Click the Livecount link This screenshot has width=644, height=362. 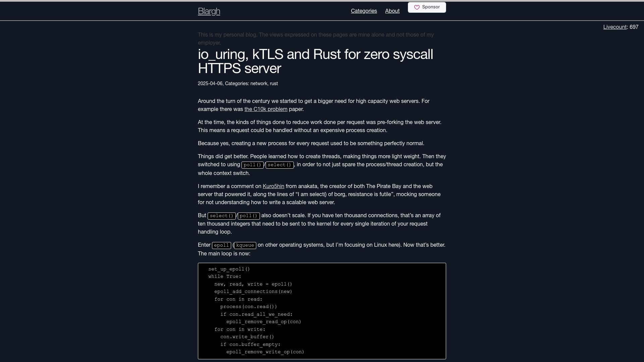(x=615, y=27)
